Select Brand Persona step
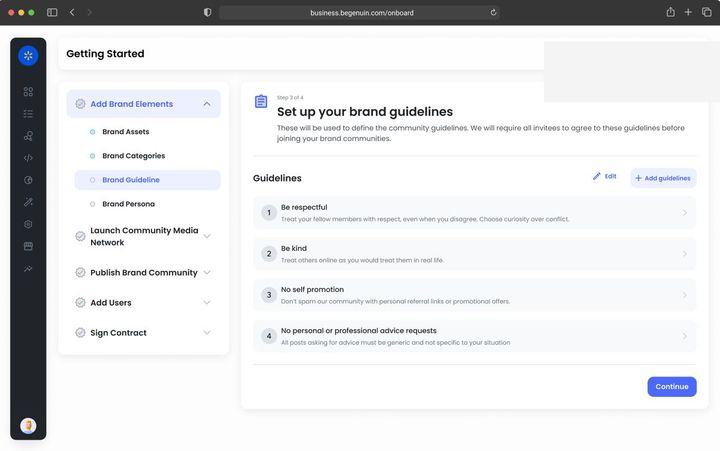The width and height of the screenshot is (720, 451). pyautogui.click(x=129, y=204)
